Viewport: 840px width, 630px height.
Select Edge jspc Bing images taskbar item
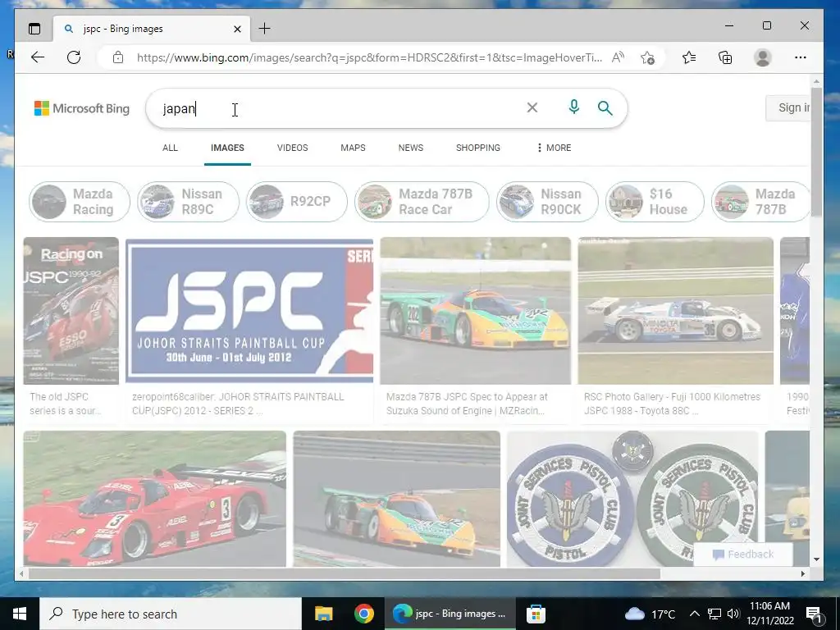(450, 614)
